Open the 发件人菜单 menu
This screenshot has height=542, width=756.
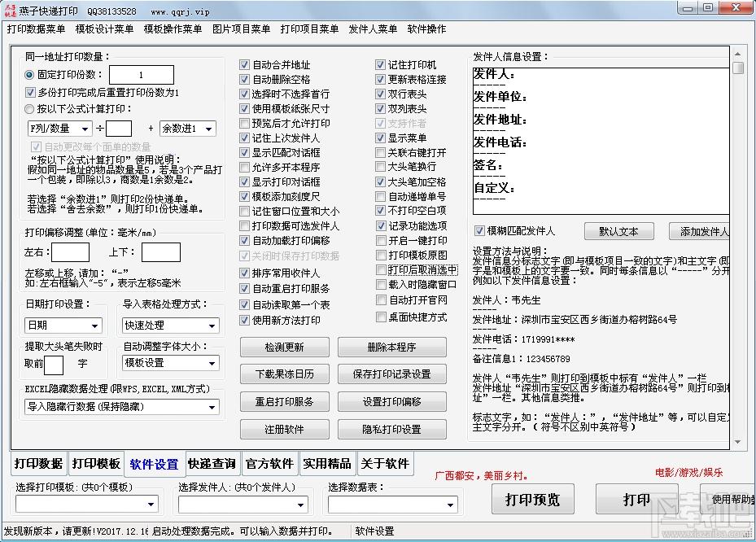(x=374, y=29)
